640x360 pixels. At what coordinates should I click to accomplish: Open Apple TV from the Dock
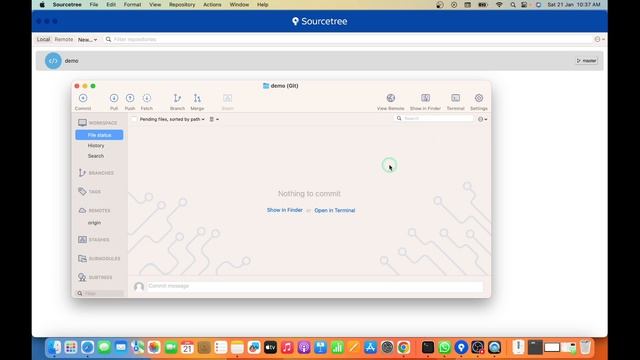[x=270, y=347]
